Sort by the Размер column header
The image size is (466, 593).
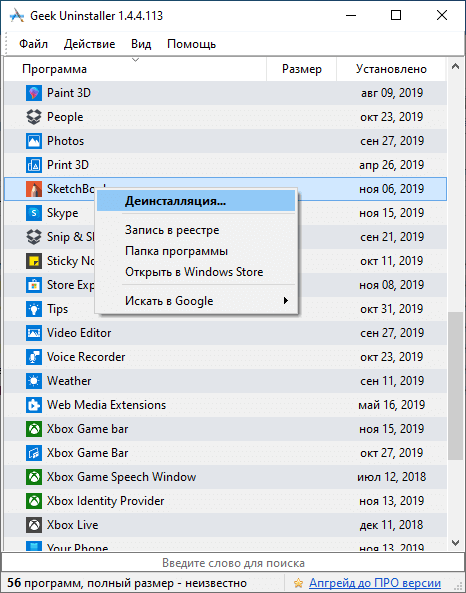click(301, 69)
